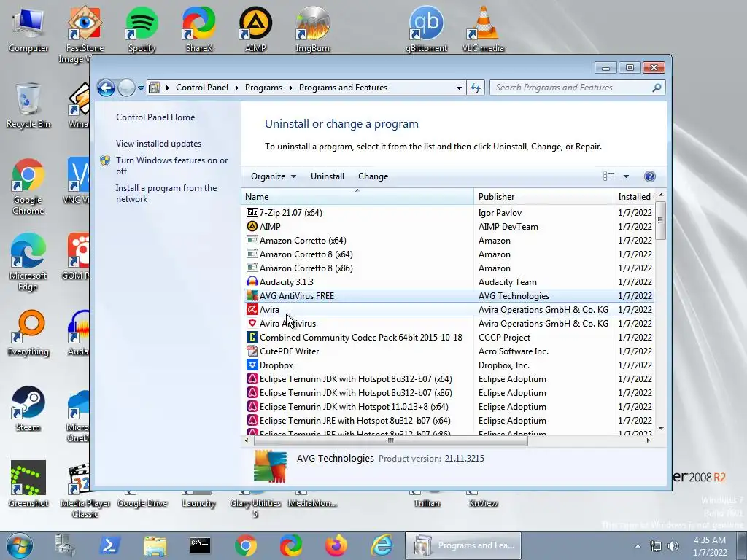This screenshot has height=560, width=747.
Task: Select Amazon Corretto 8 (x86) row
Action: click(449, 268)
